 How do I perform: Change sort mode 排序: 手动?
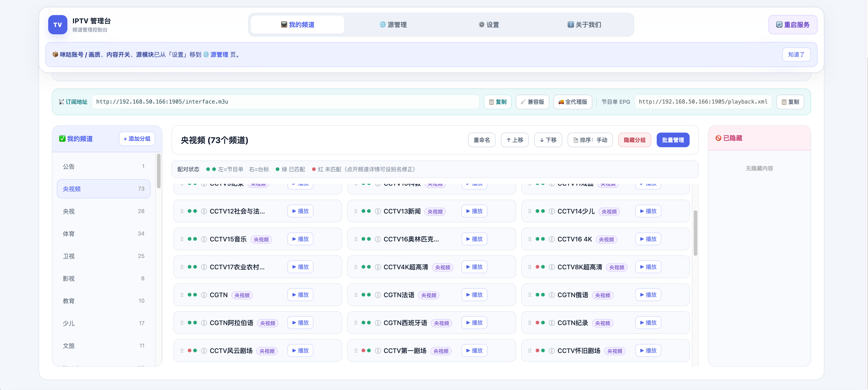[x=590, y=140]
